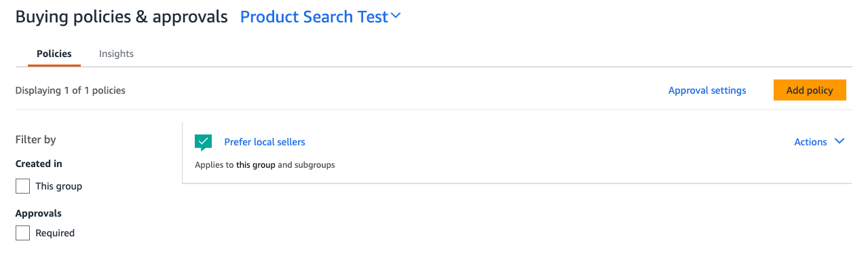Screen dimensions: 868x254
Task: Click the Approvals filter heading
Action: click(39, 213)
